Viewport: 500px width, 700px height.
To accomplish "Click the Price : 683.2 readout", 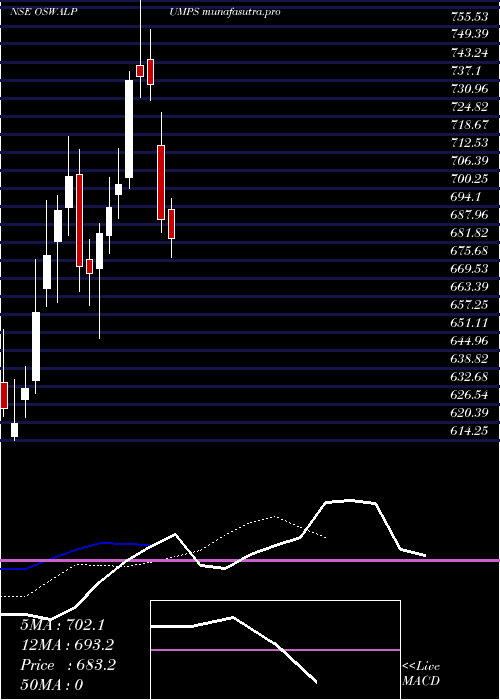I will click(x=68, y=665).
